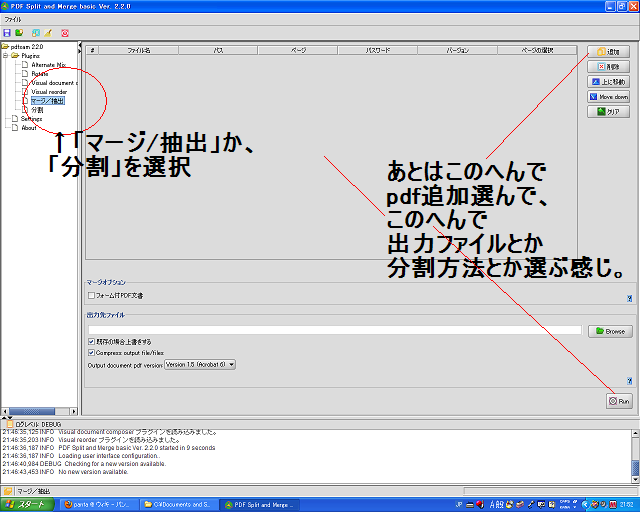Click the output destination file path field
The width and height of the screenshot is (640, 512).
click(x=335, y=330)
